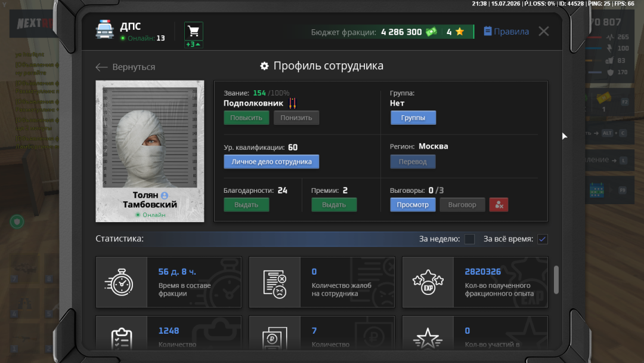Click the '4 286 300' budget amount
Screen dimensions: 644x363
[401, 32]
